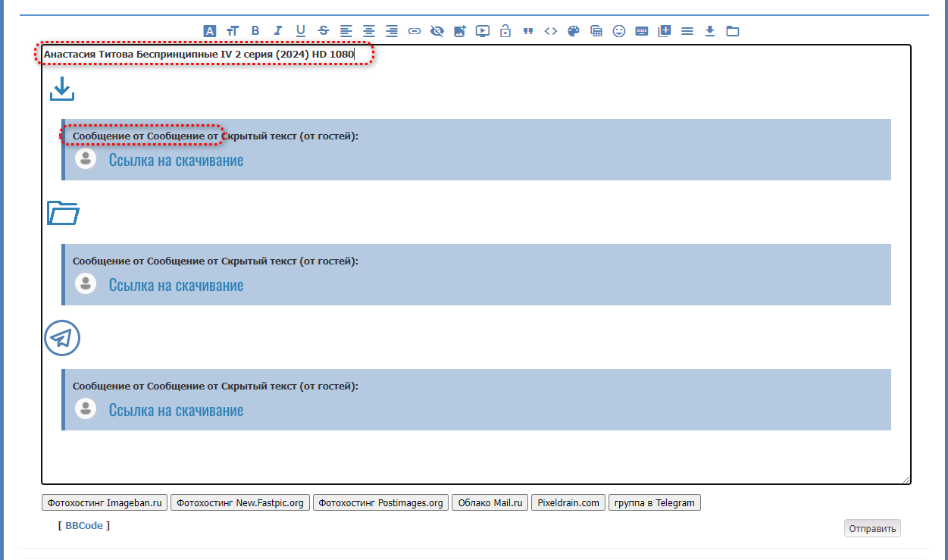
Task: Open the BBCode link
Action: point(84,525)
